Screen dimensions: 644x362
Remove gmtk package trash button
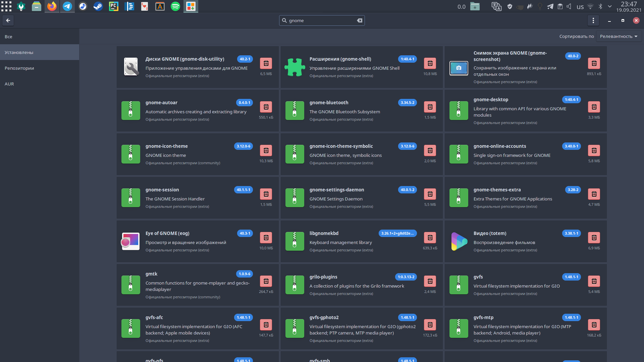coord(266,281)
